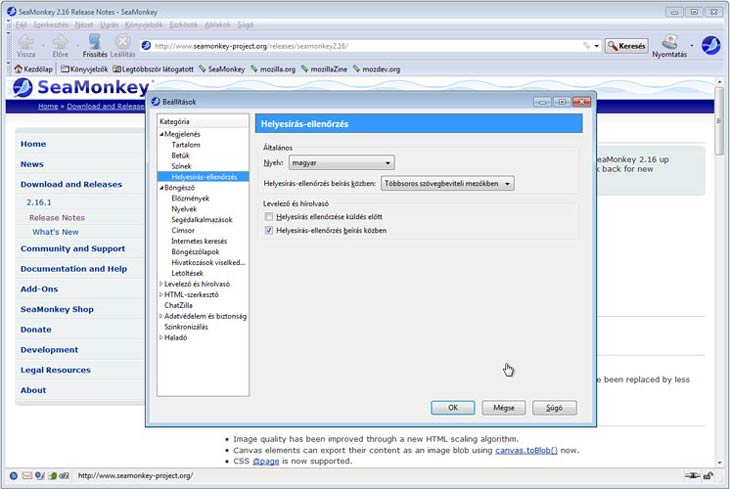Image resolution: width=730 pixels, height=489 pixels.
Task: Click the SeaMonkey throbber logo icon
Action: point(711,45)
